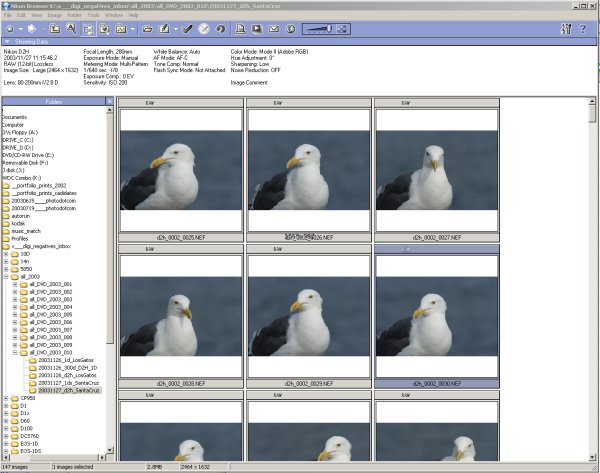
Task: Close the Folders pane with X button
Action: coord(109,101)
